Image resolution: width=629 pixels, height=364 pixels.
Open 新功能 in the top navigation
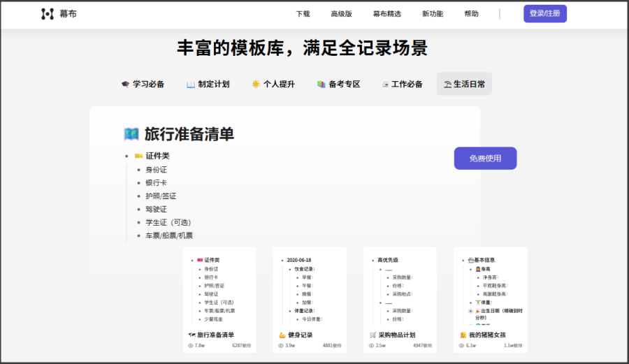pyautogui.click(x=433, y=14)
